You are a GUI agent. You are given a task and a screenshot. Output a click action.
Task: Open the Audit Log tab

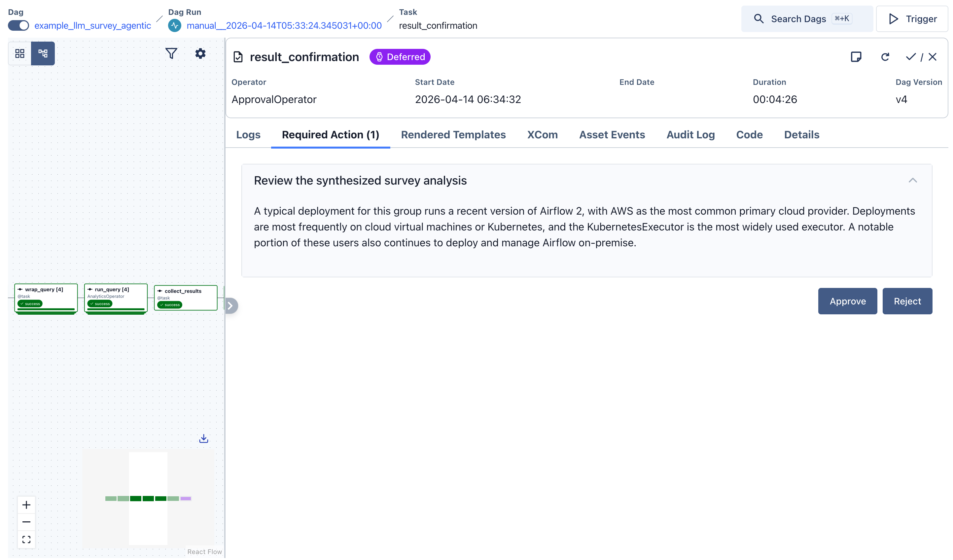[690, 135]
